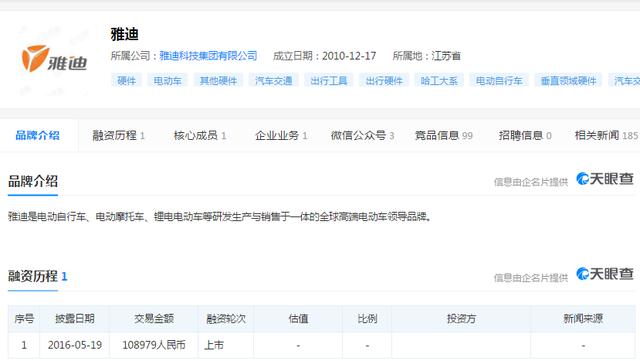The width and height of the screenshot is (640, 361).
Task: Click the 天眼查 logo beside 品牌介绍
Action: point(605,179)
